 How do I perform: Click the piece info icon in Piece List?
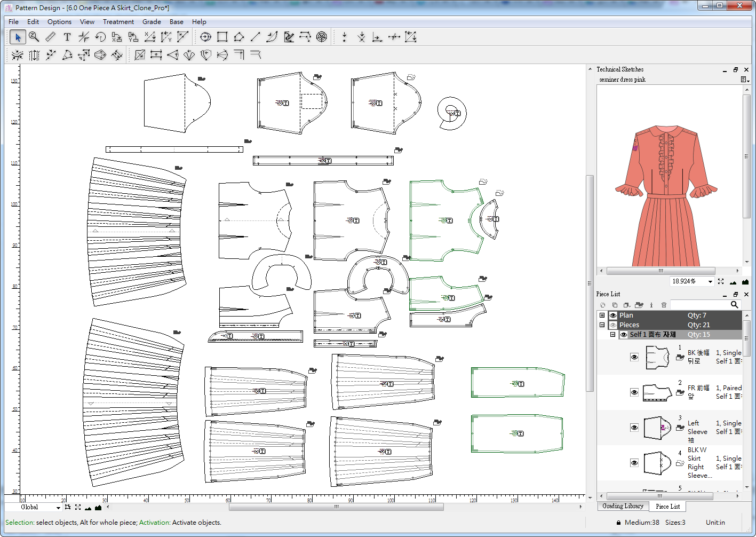651,305
